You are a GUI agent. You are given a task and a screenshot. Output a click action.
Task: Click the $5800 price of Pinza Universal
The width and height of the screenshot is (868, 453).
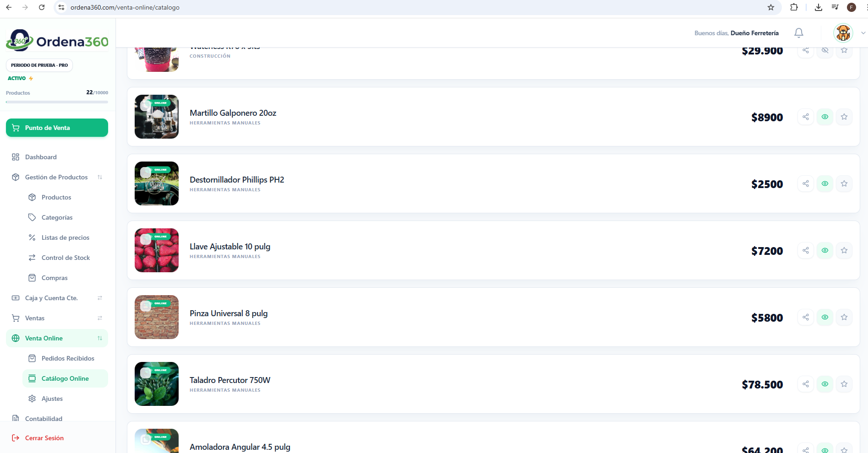tap(767, 318)
